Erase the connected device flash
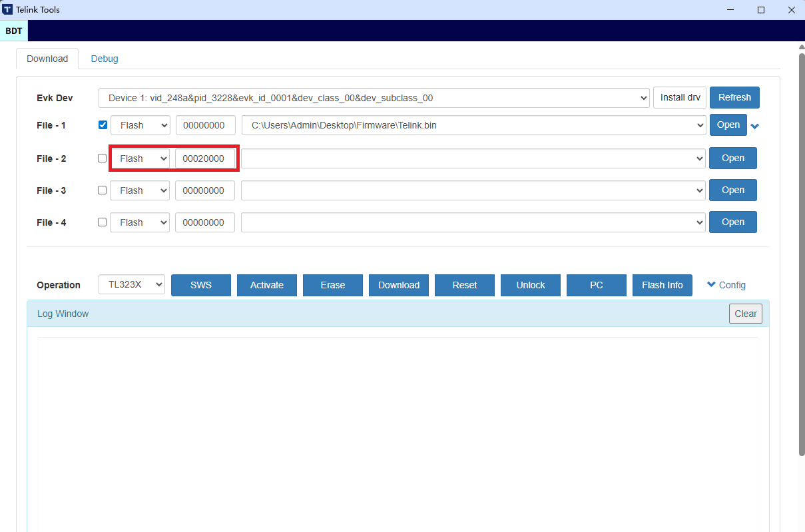The image size is (805, 532). click(x=332, y=285)
